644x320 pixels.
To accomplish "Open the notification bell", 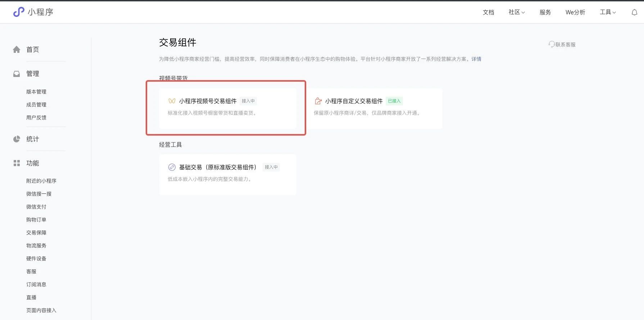I will click(x=634, y=12).
